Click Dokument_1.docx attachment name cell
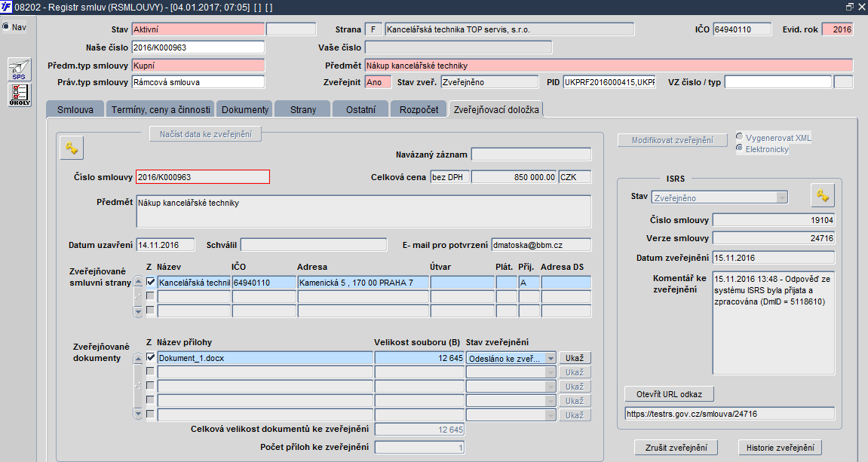The image size is (868, 462). point(265,358)
